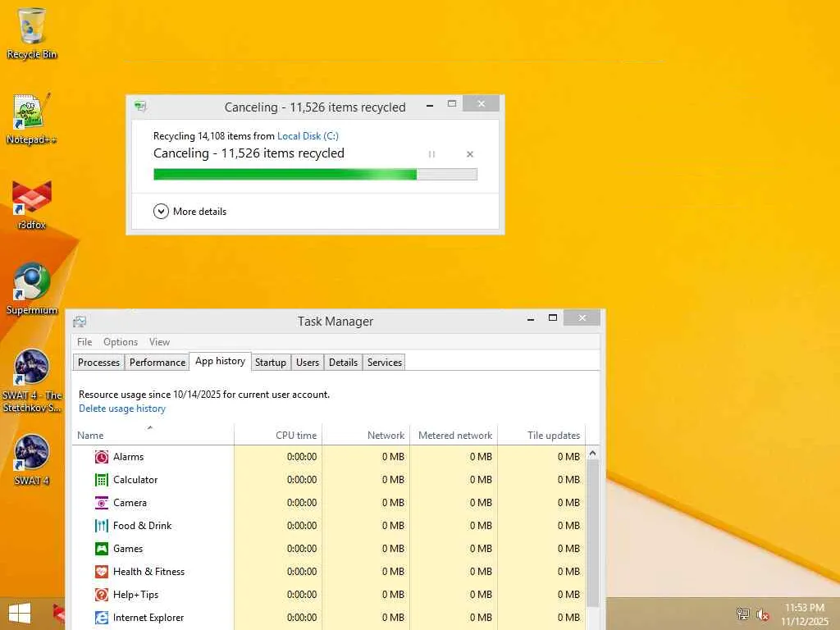
Task: Minimize the recycling progress dialog
Action: point(430,105)
